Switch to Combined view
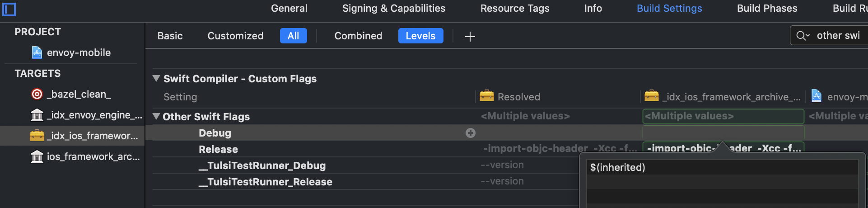868x208 pixels. click(358, 36)
